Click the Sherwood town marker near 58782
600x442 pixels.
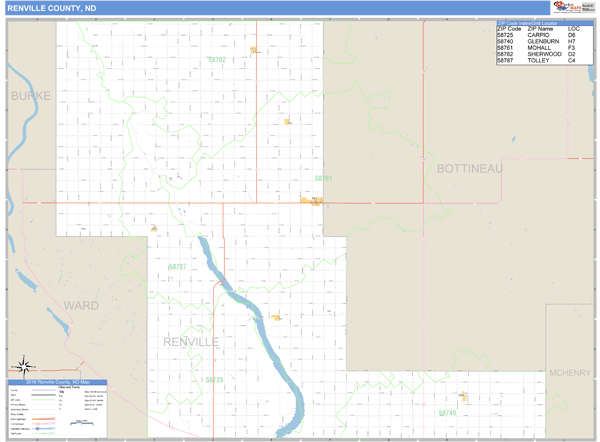tap(255, 49)
